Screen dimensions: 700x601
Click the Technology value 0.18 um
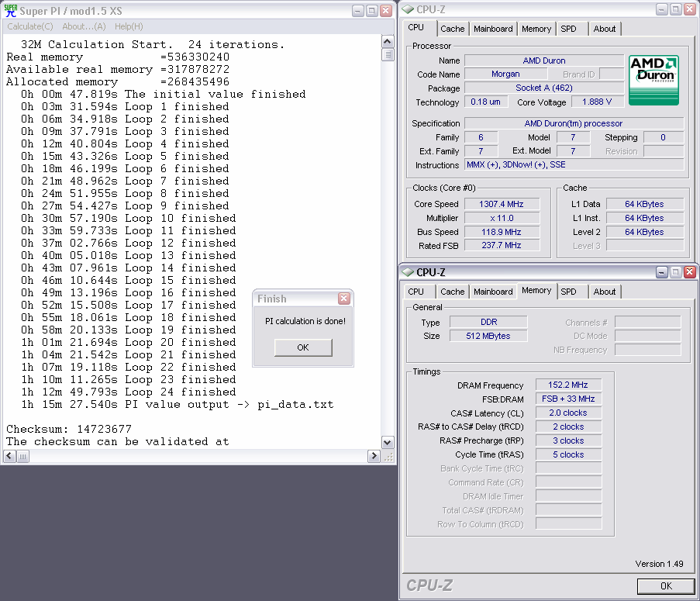tap(485, 102)
